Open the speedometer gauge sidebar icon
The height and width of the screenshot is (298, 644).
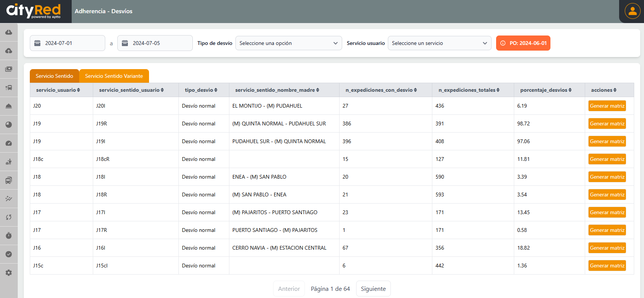[9, 143]
